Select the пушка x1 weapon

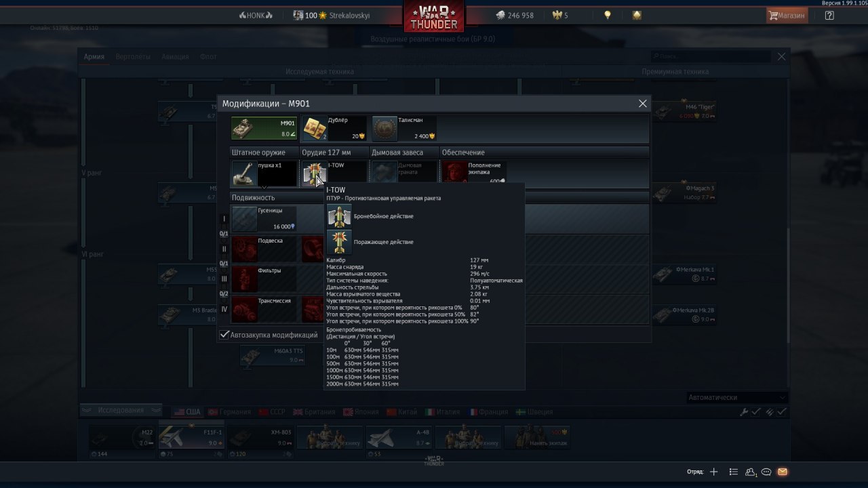[264, 174]
